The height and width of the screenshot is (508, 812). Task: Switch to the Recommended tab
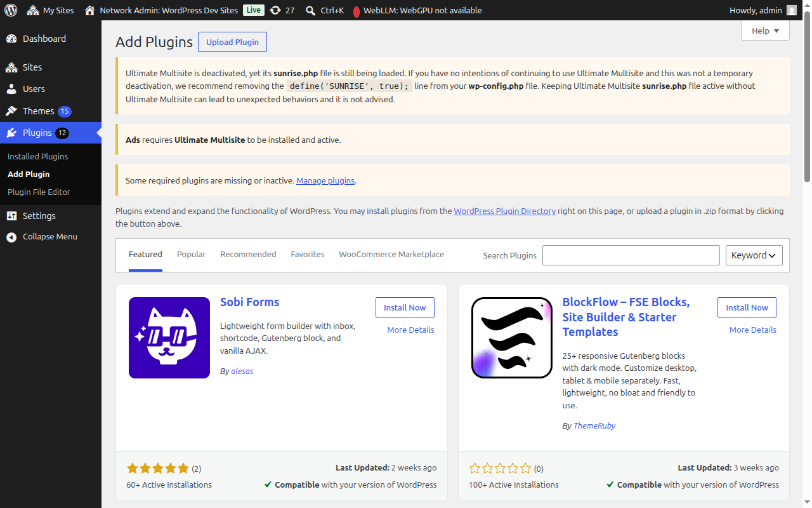pos(248,255)
